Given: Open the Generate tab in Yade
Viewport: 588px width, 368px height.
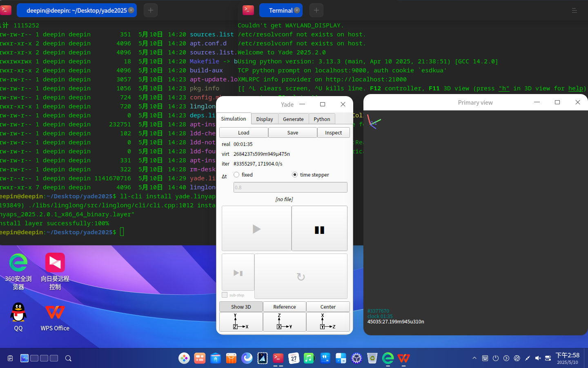Looking at the screenshot, I should [293, 119].
